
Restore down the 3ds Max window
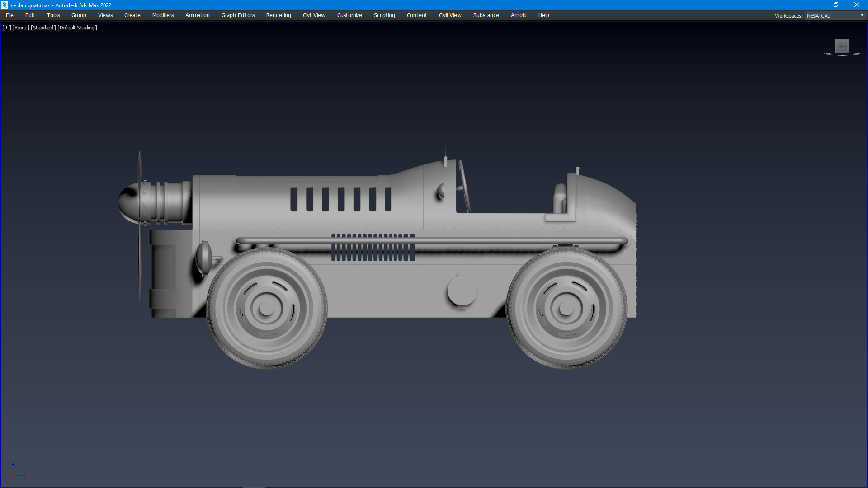(x=836, y=5)
